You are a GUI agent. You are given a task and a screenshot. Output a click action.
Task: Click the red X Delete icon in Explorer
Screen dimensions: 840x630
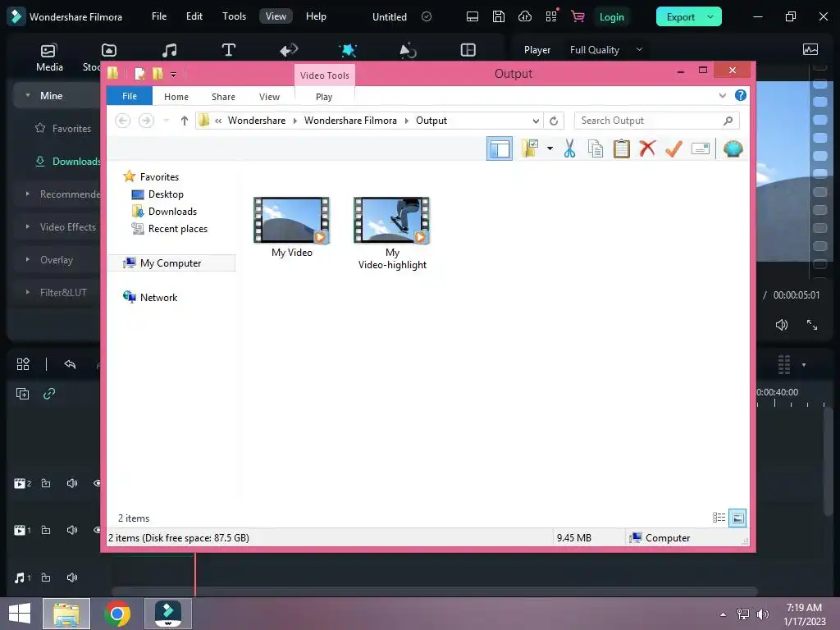click(647, 148)
